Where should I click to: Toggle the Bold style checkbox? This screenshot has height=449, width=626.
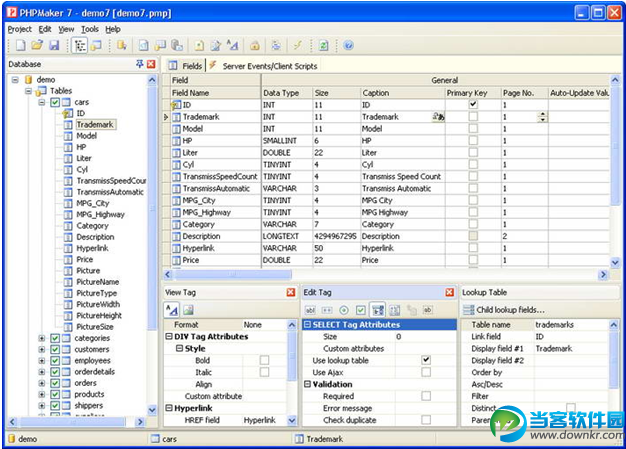point(264,360)
